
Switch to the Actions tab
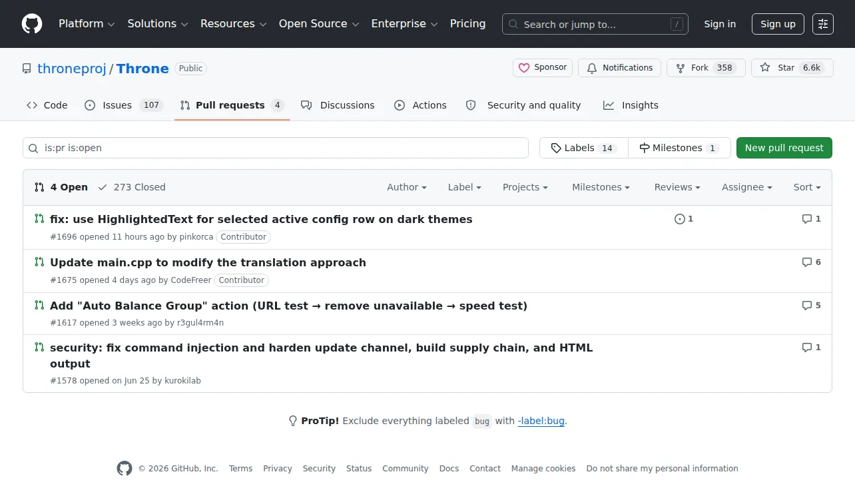(421, 105)
